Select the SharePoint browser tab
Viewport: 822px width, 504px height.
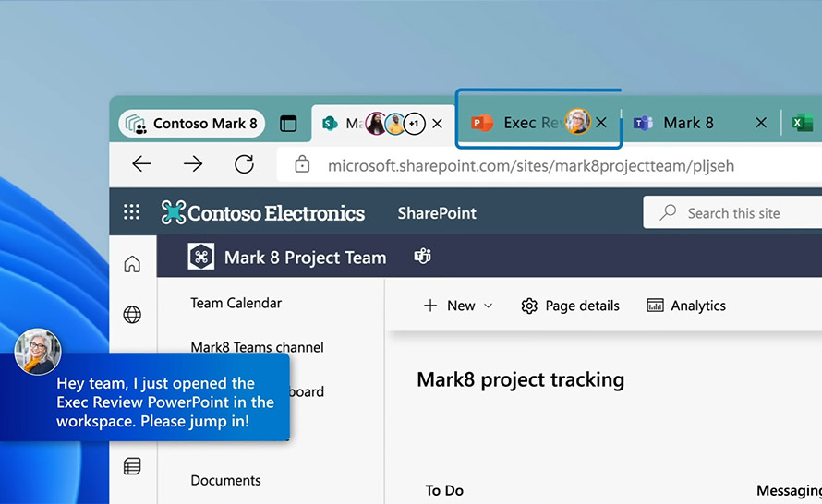point(382,124)
